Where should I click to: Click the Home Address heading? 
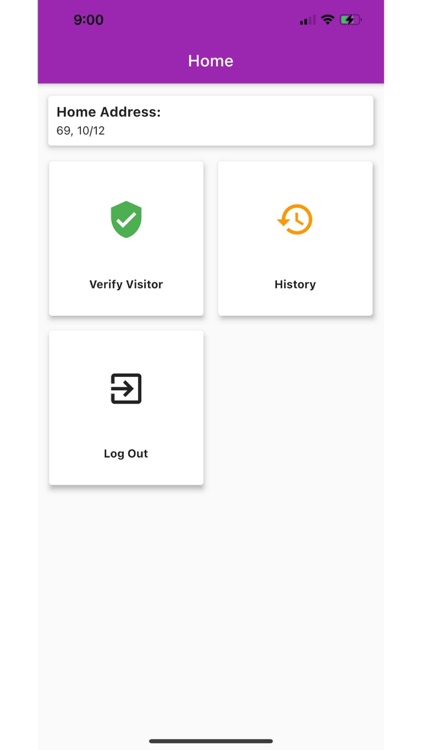pyautogui.click(x=109, y=112)
